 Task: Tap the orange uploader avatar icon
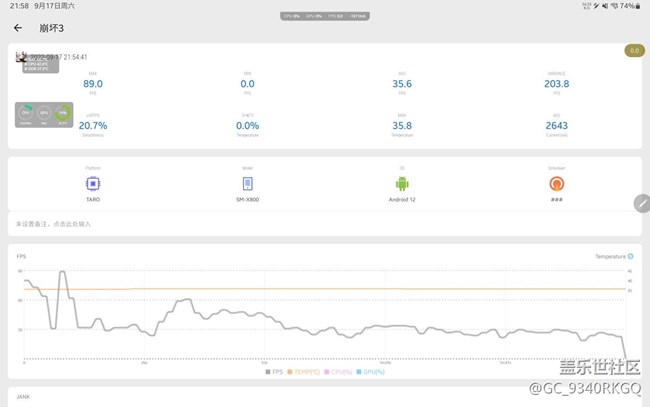(x=557, y=184)
